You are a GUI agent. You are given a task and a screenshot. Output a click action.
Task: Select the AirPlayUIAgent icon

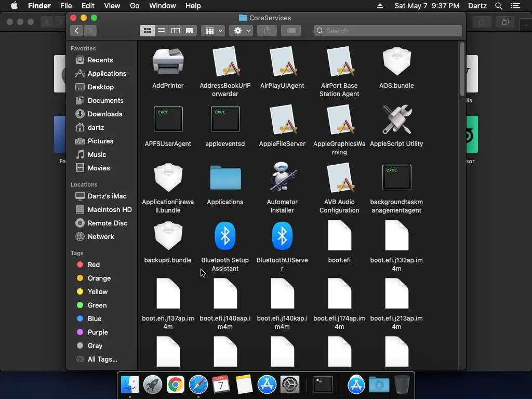(282, 61)
